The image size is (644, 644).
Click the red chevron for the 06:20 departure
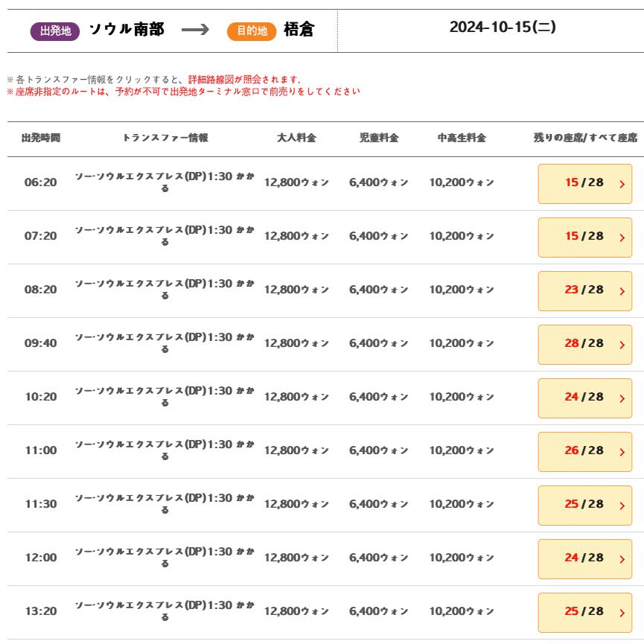pos(622,184)
